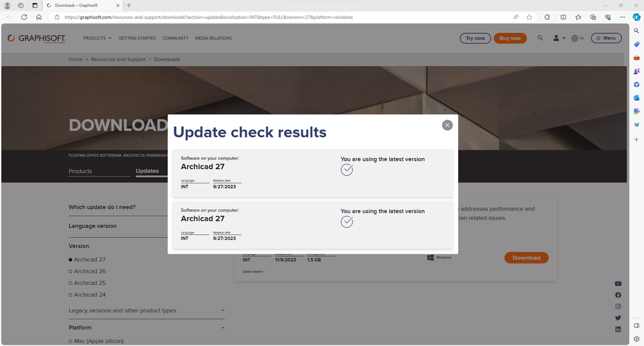Open the GETTING STARTED menu item

pyautogui.click(x=137, y=38)
